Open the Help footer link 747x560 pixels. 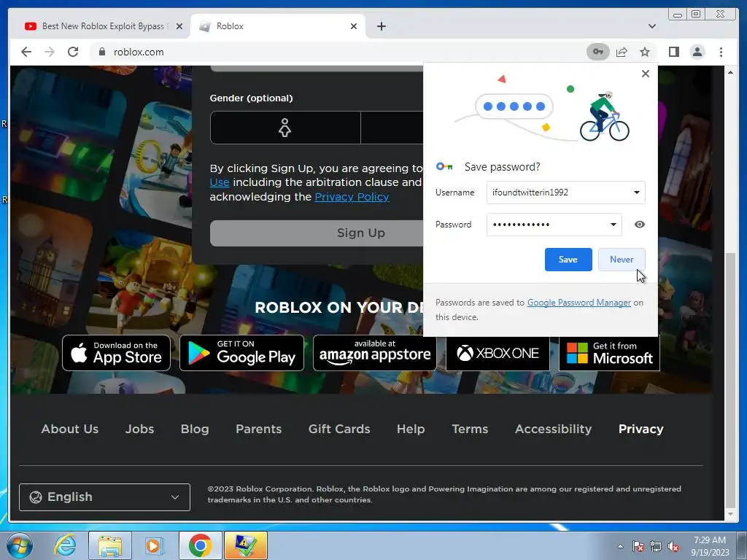coord(411,429)
